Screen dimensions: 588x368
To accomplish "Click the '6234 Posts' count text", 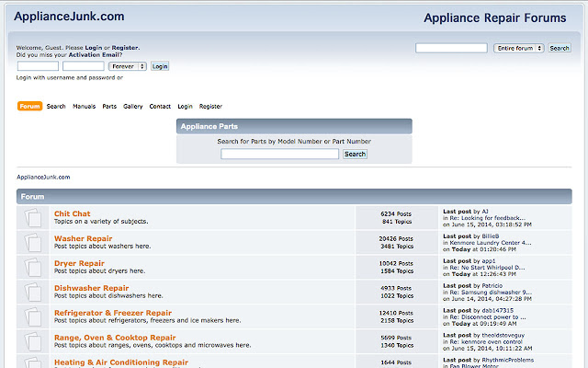I will coord(396,213).
